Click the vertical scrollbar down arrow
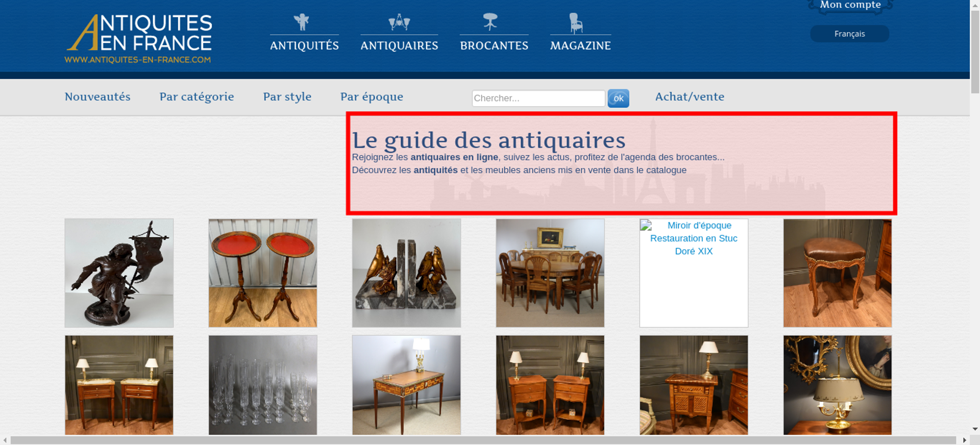Screen dimensions: 980x445 (975, 429)
